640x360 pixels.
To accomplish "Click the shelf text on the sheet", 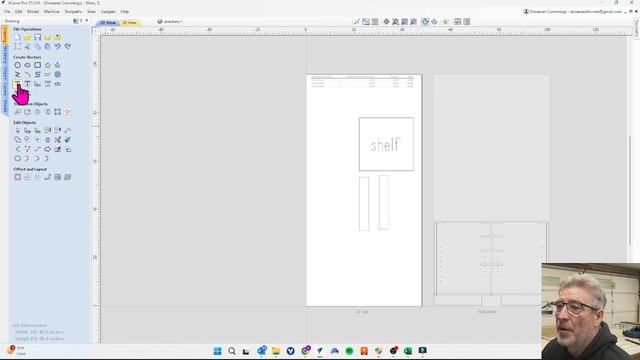I will pyautogui.click(x=385, y=144).
